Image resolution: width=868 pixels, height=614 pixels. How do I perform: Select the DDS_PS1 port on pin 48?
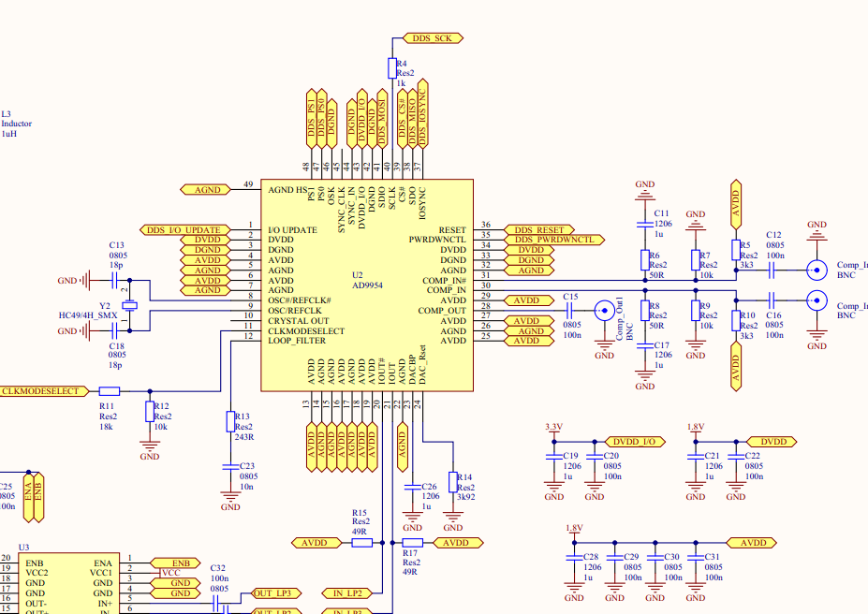[311, 118]
